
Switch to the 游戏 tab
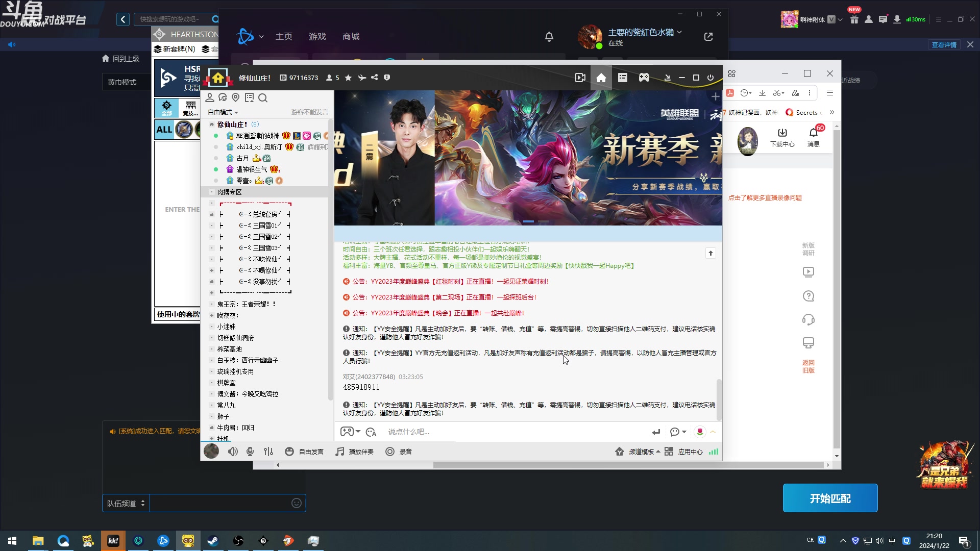[317, 36]
